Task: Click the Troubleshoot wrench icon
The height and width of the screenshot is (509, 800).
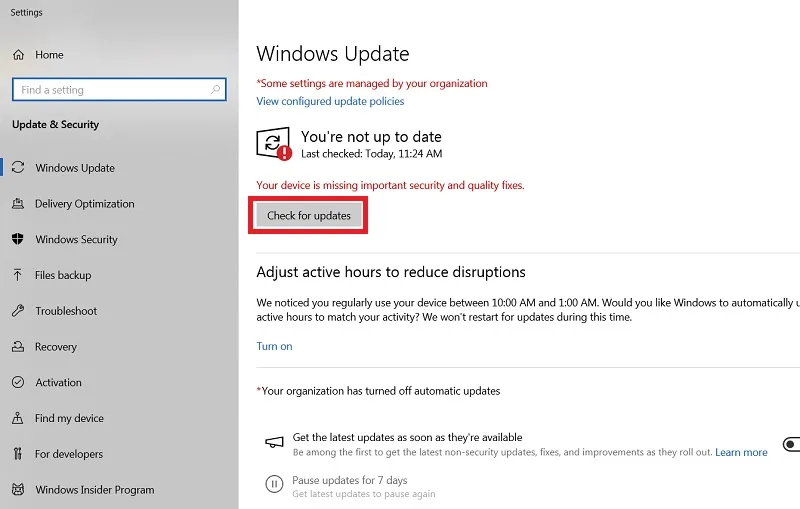Action: pyautogui.click(x=18, y=311)
